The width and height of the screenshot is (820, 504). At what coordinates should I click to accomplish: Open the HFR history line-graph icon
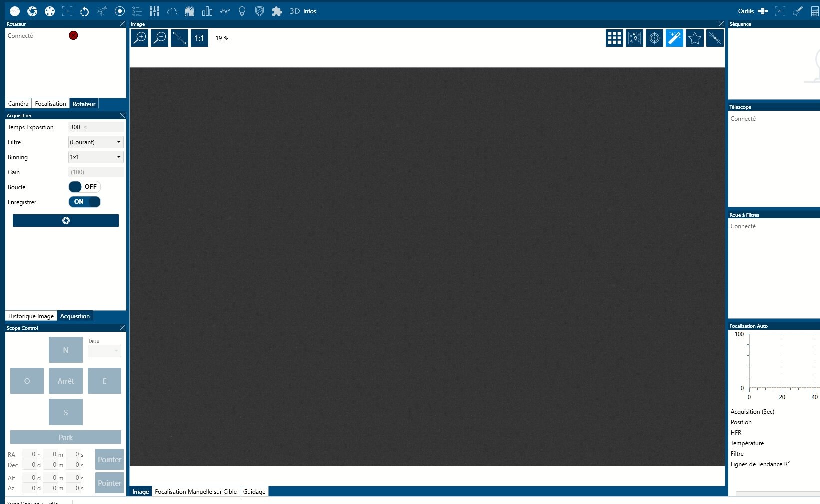pos(225,11)
